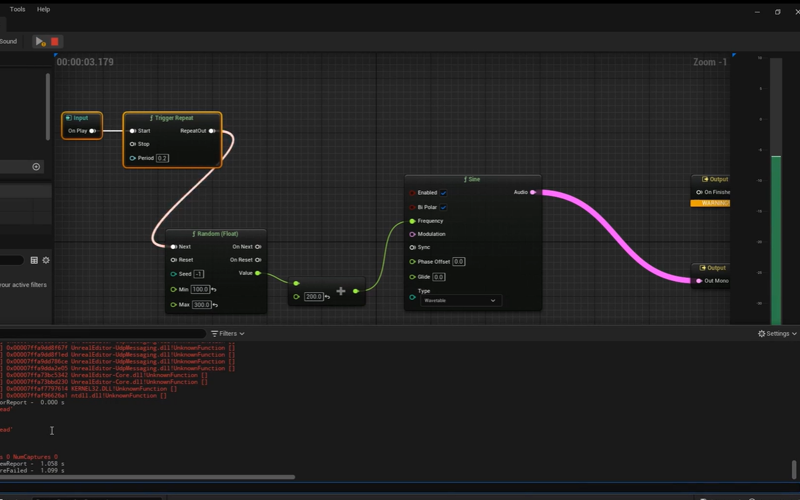
Task: Select the Input node title
Action: tap(81, 118)
